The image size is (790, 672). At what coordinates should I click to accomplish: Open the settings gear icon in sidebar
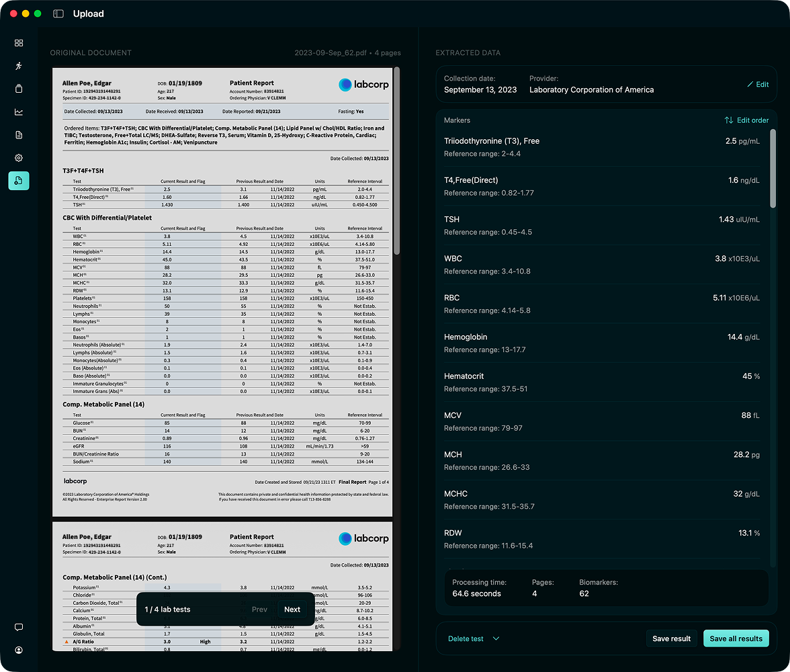[19, 158]
